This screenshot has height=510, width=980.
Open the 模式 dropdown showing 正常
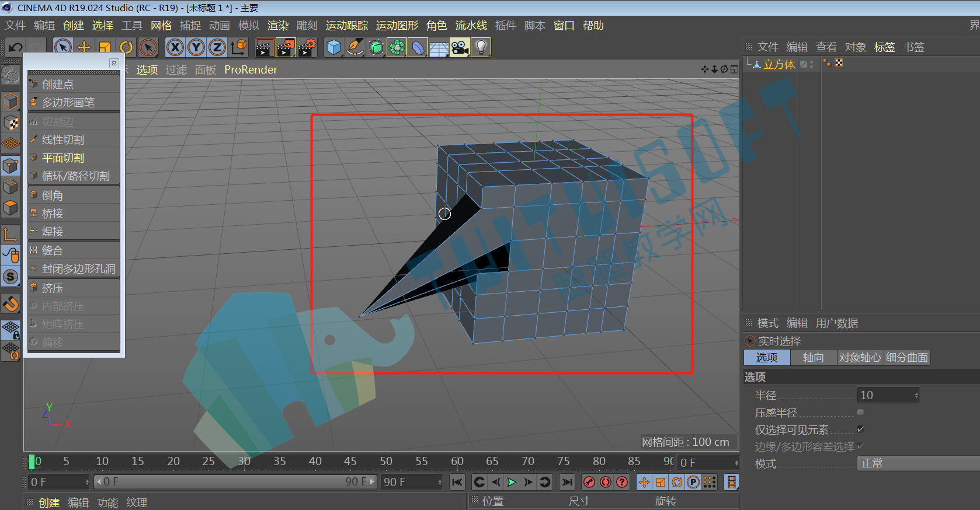tap(919, 463)
